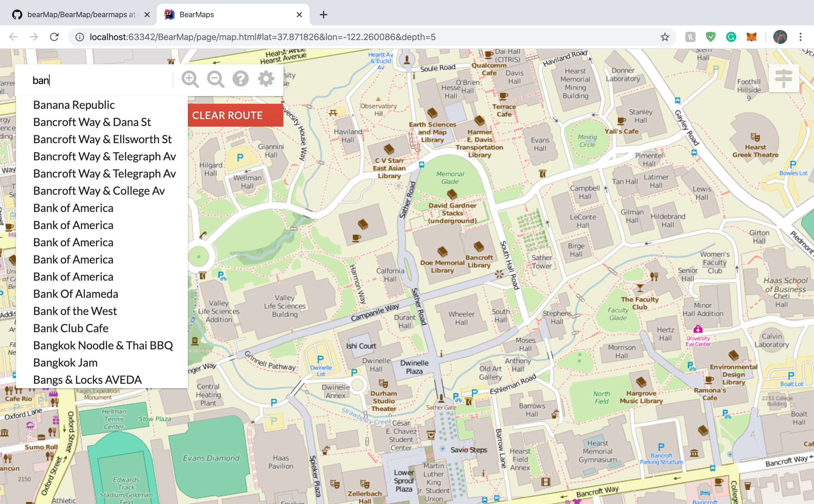
Task: Click the Memorial Glade map label
Action: click(x=450, y=178)
